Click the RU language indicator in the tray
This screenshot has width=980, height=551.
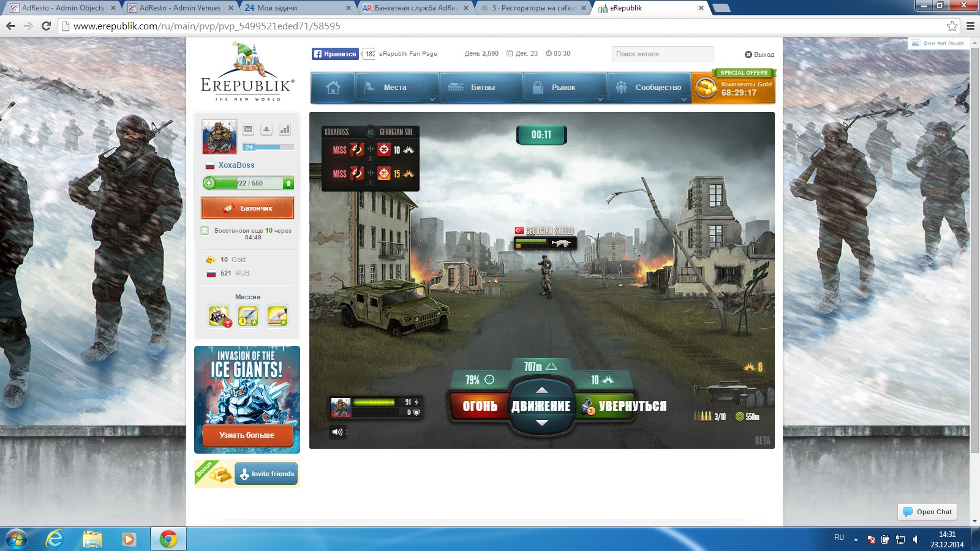[x=839, y=538]
